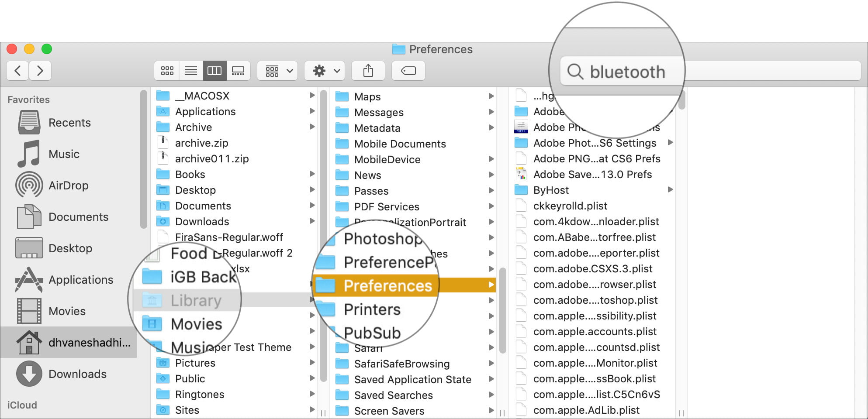
Task: Expand the Public folder arrow
Action: pyautogui.click(x=312, y=378)
